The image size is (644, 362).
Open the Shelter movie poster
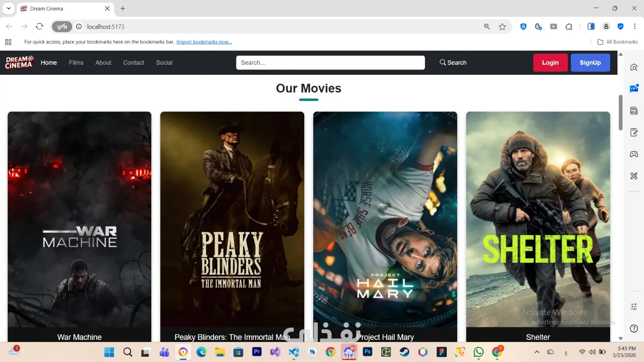pos(538,219)
